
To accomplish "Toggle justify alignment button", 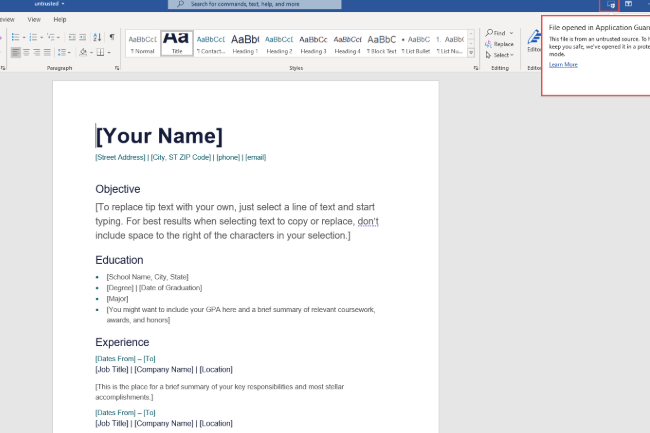I will point(49,52).
